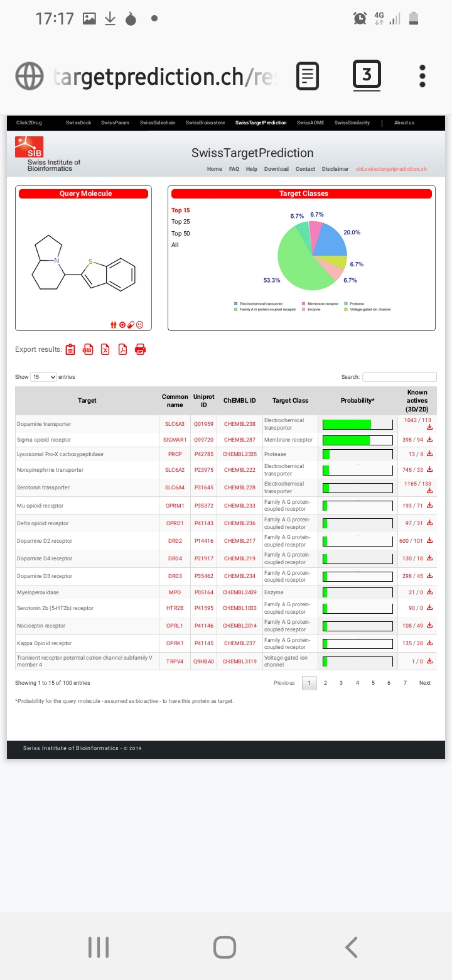Open SwissDock in top navigation
This screenshot has height=980, width=452.
click(78, 122)
